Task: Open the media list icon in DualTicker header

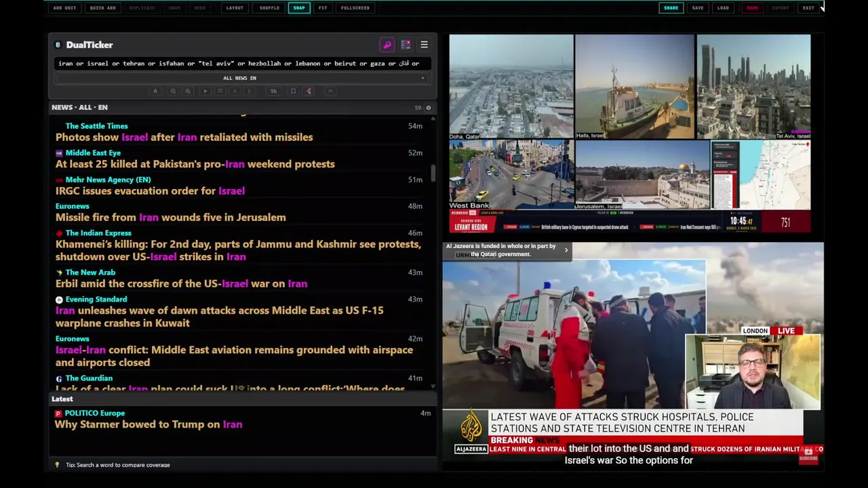Action: (406, 45)
